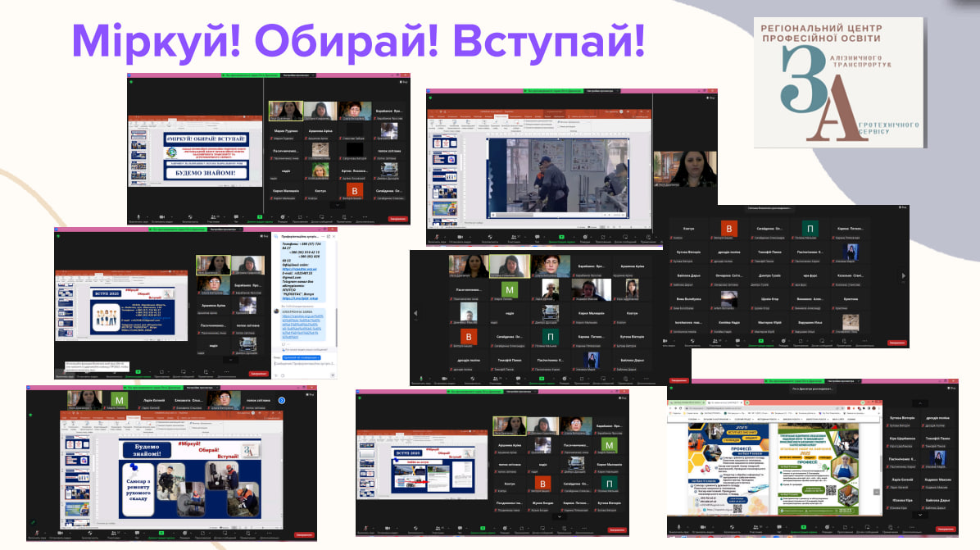Click red end-meeting button in Слюсар з ремонту window
The width and height of the screenshot is (980, 550).
coord(304,535)
